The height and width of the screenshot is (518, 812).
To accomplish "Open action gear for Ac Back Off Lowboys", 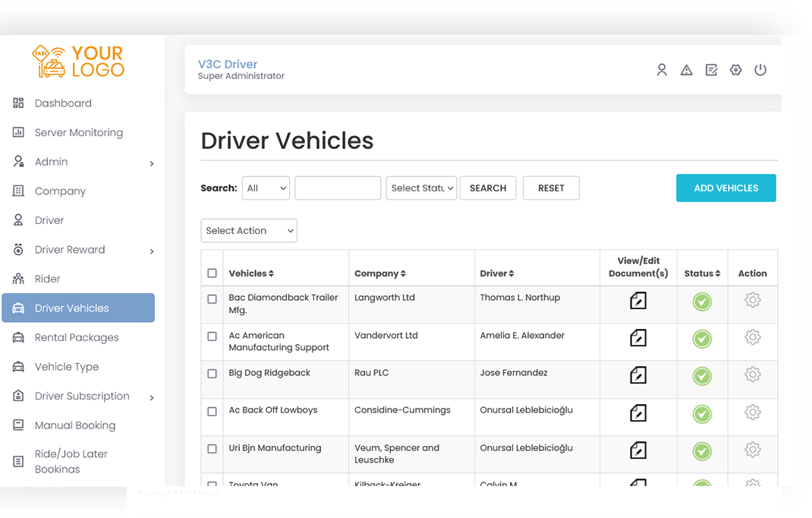I will [753, 412].
